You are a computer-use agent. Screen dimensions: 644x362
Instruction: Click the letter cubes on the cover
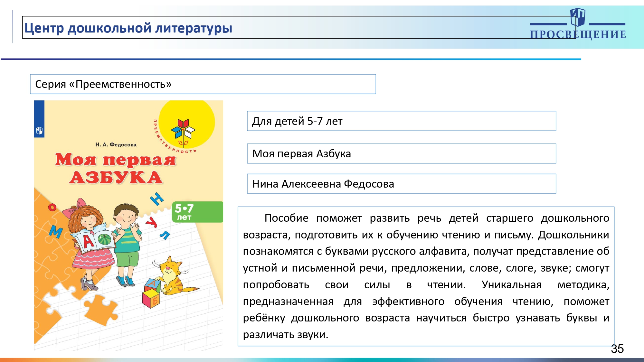point(151,293)
